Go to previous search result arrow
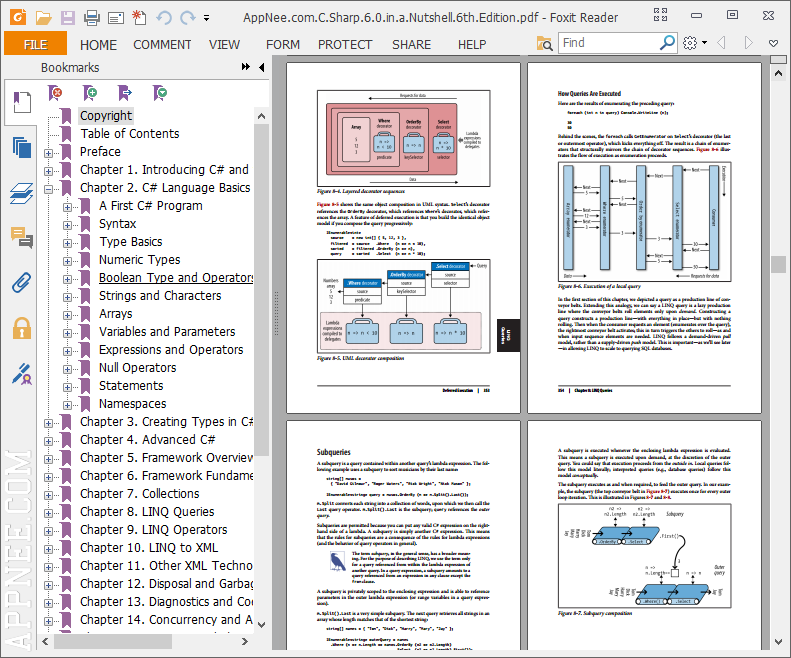 pos(721,43)
